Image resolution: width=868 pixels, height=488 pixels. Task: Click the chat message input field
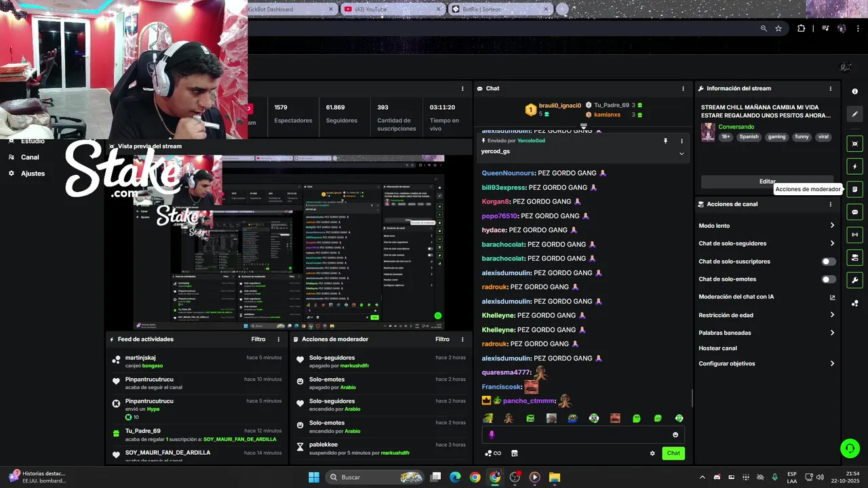coord(582,434)
